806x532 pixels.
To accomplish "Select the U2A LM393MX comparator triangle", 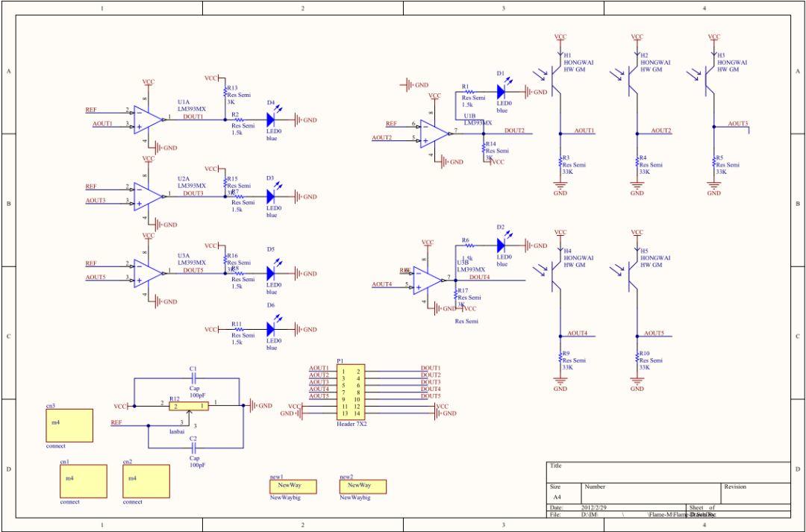I will coord(149,196).
